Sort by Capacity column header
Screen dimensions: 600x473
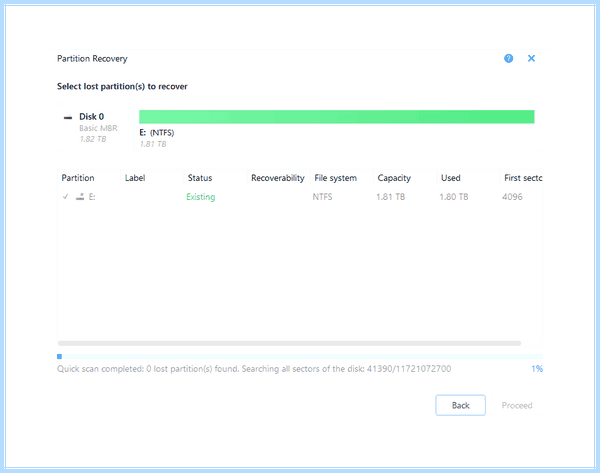tap(394, 178)
